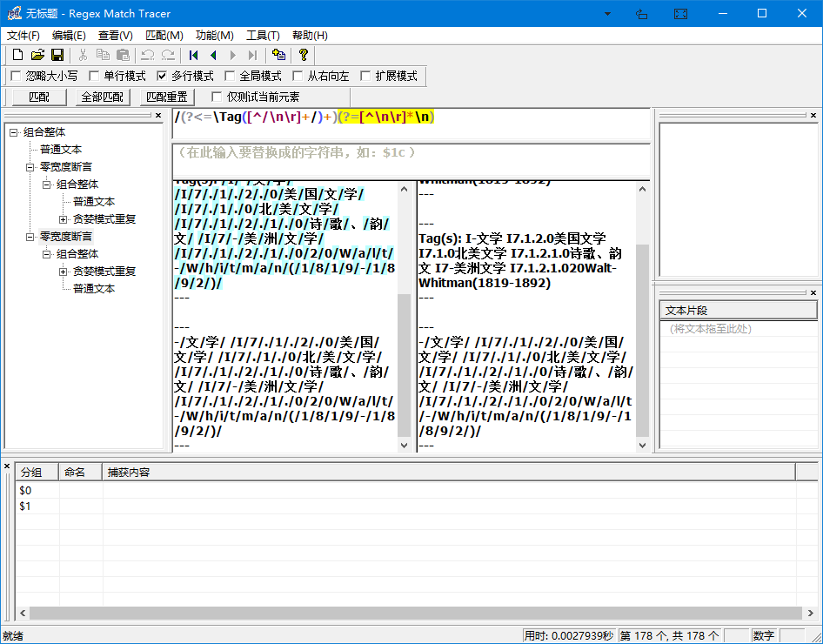Close the regex tree panel with X
Screen dimensions: 823x644
(x=158, y=115)
